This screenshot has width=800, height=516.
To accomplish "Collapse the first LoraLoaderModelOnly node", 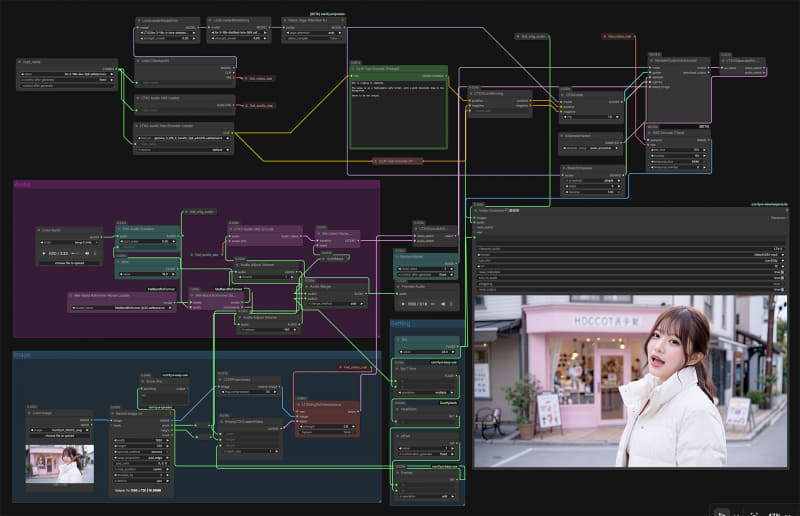I will click(x=139, y=20).
